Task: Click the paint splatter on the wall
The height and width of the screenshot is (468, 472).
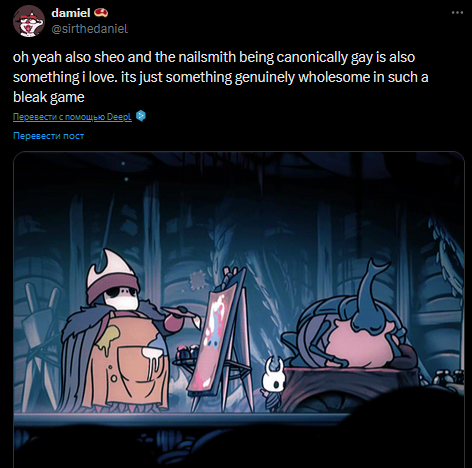Action: pos(198,280)
